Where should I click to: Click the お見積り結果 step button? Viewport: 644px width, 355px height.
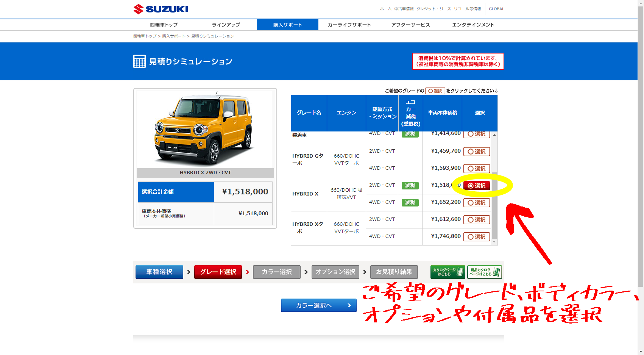click(x=394, y=272)
